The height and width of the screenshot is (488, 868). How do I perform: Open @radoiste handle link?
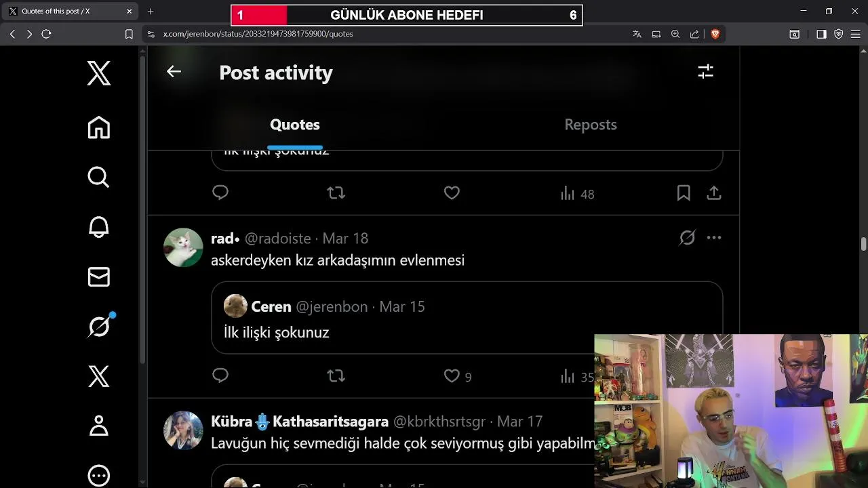pyautogui.click(x=277, y=239)
